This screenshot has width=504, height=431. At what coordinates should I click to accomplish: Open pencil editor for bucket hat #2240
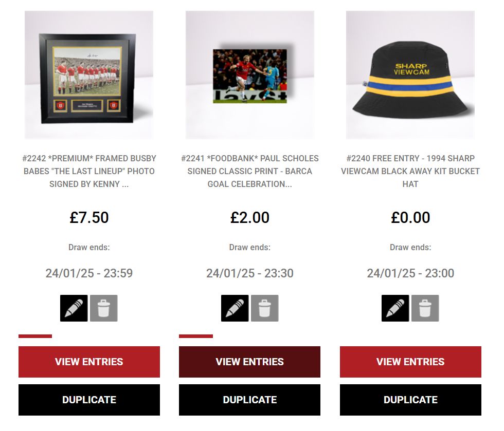[395, 308]
